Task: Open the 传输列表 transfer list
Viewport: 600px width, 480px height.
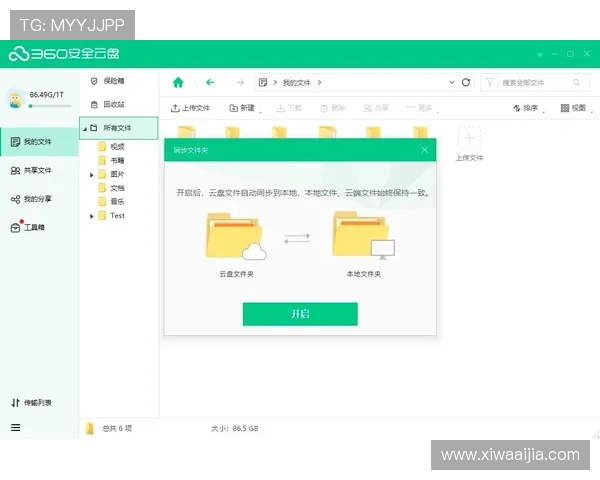Action: click(31, 403)
